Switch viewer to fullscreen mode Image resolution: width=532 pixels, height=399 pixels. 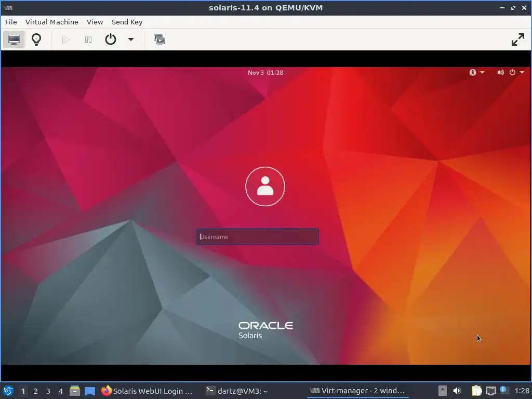coord(518,39)
